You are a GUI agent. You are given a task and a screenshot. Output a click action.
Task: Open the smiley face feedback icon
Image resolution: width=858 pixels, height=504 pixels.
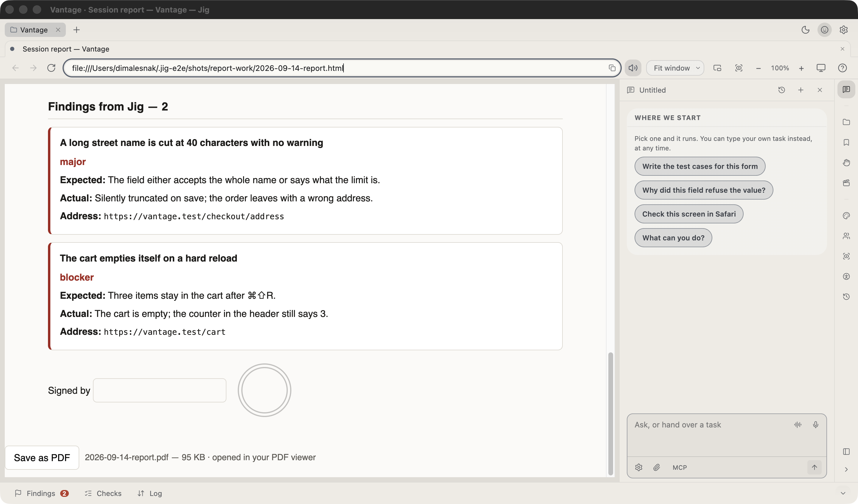(824, 30)
